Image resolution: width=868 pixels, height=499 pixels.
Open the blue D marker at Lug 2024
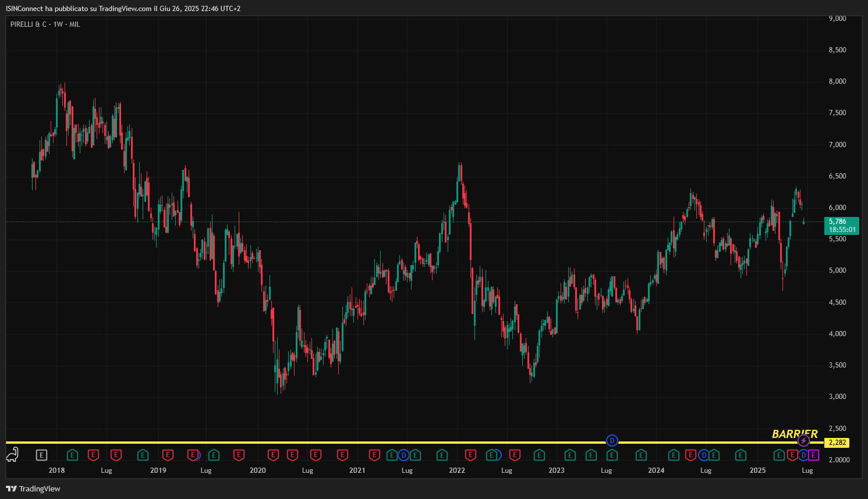(x=704, y=455)
